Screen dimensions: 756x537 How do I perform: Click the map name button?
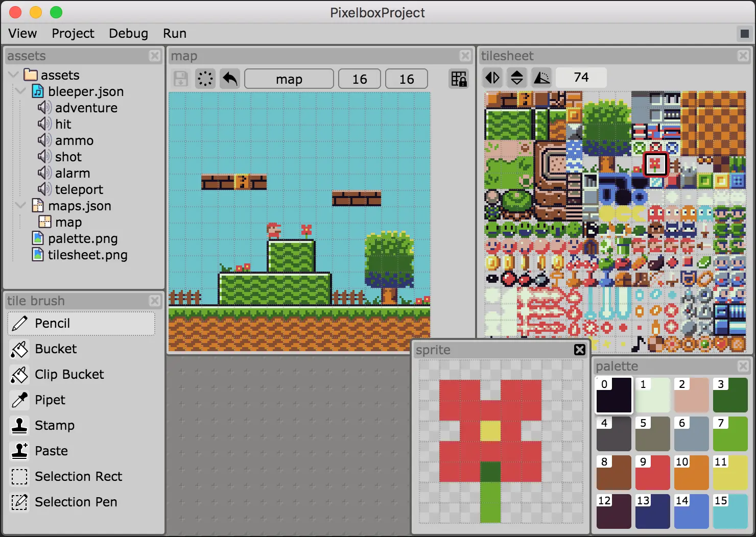[289, 79]
